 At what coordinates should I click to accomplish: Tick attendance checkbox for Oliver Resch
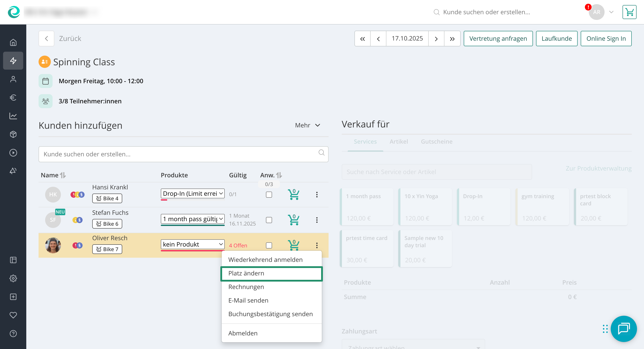[x=269, y=245]
